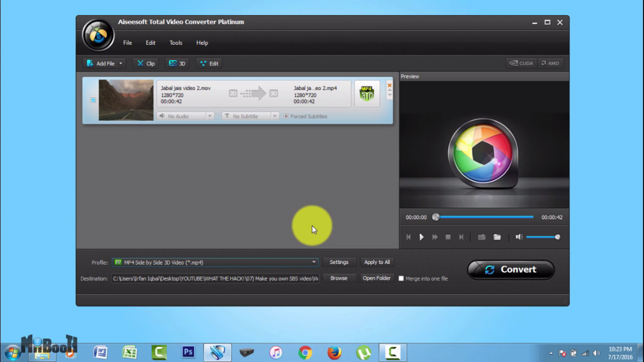Click the first green Camtasia taskbar icon
Image resolution: width=644 pixels, height=362 pixels.
click(159, 353)
